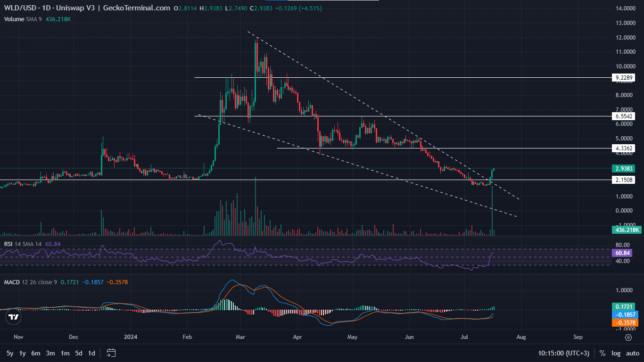Screen dimensions: 644x362
Task: Open chart settings gear icon
Action: (628, 337)
